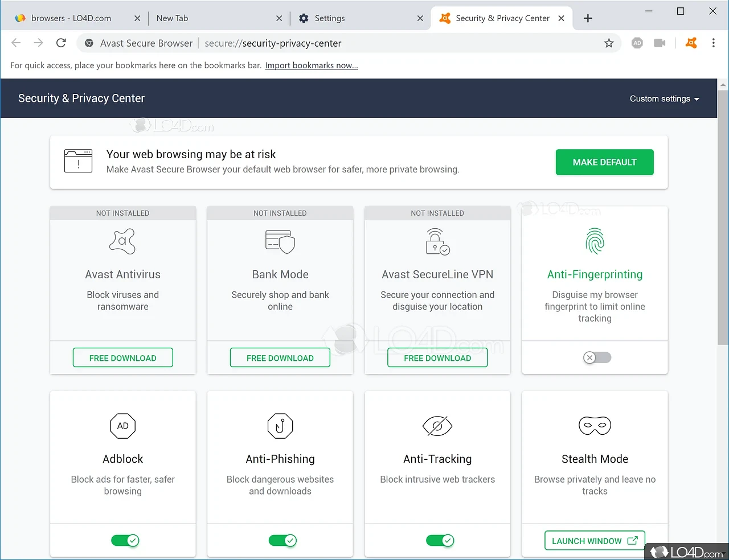Turn off the Anti-Phishing toggle
This screenshot has width=729, height=560.
tap(282, 541)
